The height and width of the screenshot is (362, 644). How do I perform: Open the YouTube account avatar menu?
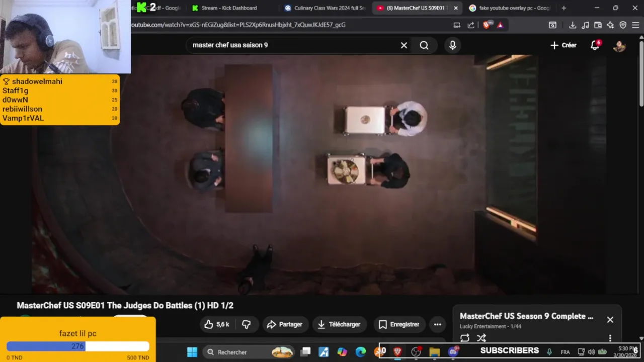(x=619, y=45)
